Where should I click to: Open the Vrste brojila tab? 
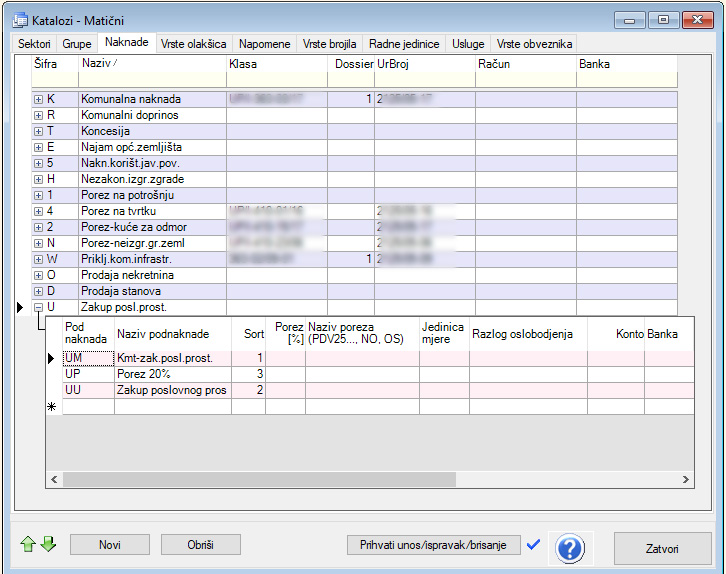329,44
